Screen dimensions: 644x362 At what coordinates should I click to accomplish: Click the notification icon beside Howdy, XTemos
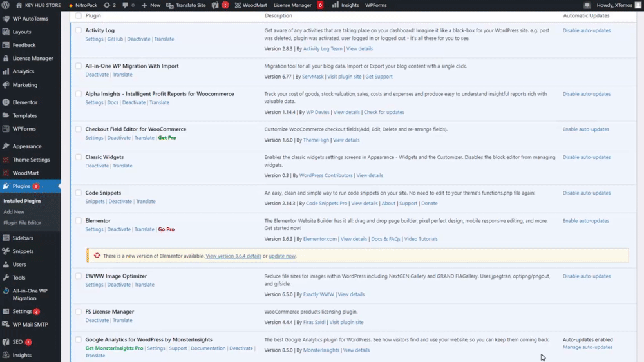[x=587, y=5]
